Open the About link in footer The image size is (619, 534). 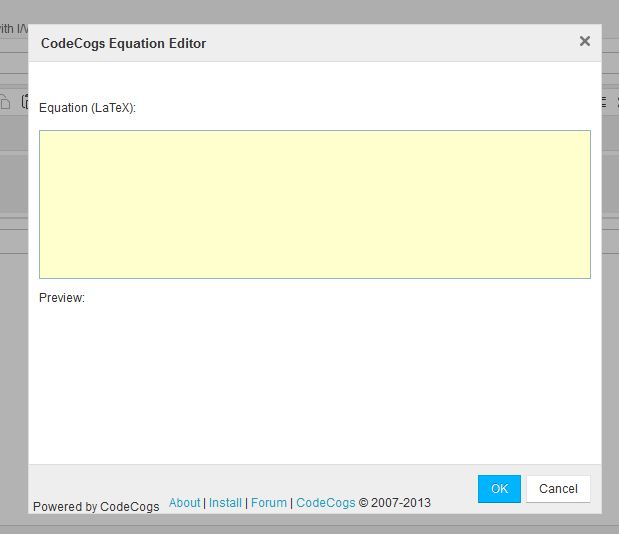[184, 503]
